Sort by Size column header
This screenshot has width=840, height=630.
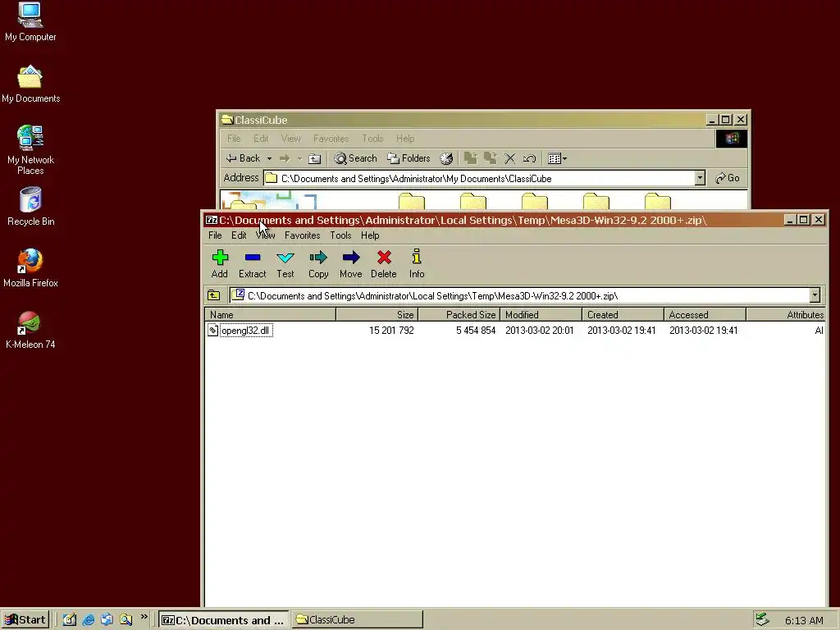click(377, 314)
